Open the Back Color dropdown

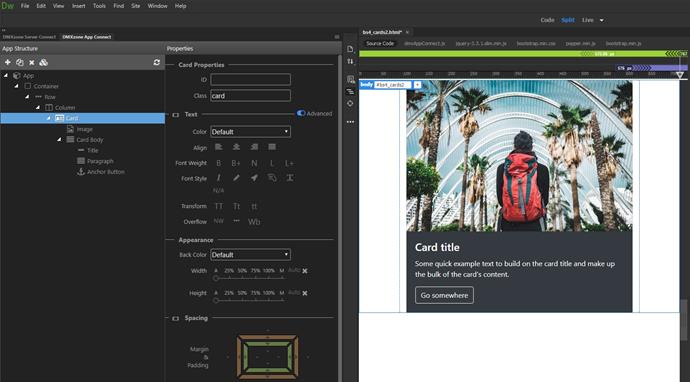(250, 254)
